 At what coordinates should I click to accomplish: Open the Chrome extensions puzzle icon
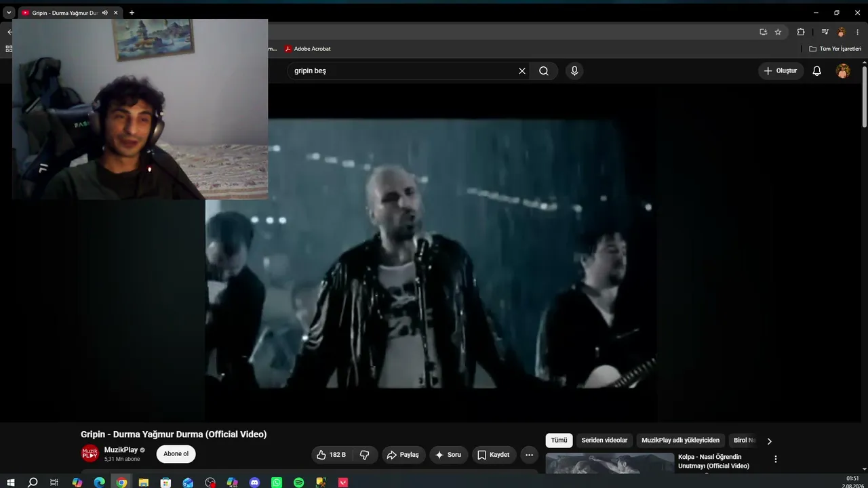pos(801,32)
